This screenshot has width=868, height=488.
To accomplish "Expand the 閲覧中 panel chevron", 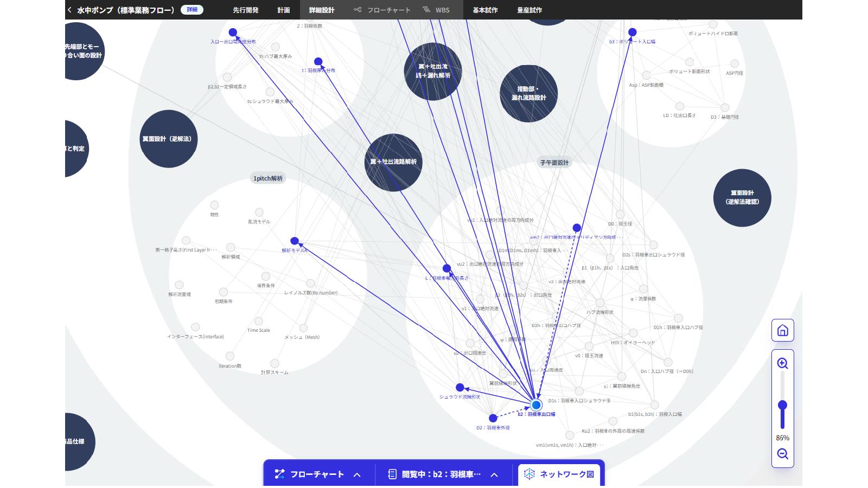I will (494, 475).
